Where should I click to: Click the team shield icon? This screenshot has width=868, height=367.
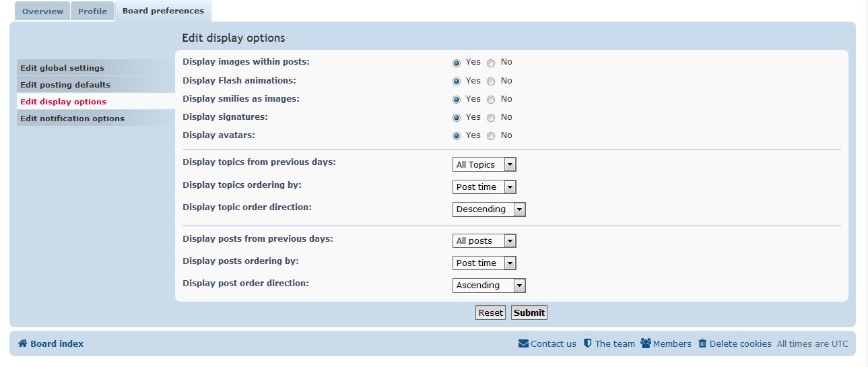point(587,343)
